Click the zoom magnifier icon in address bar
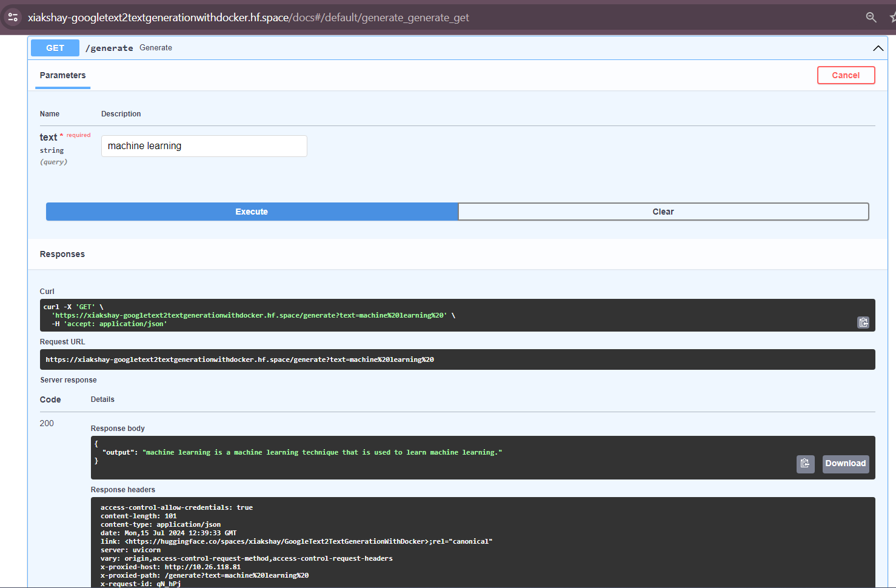 (871, 18)
